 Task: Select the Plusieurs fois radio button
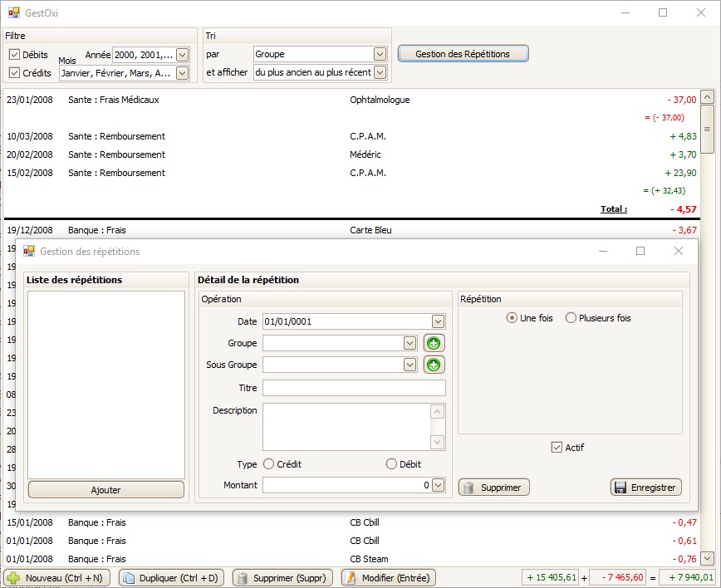coord(571,318)
